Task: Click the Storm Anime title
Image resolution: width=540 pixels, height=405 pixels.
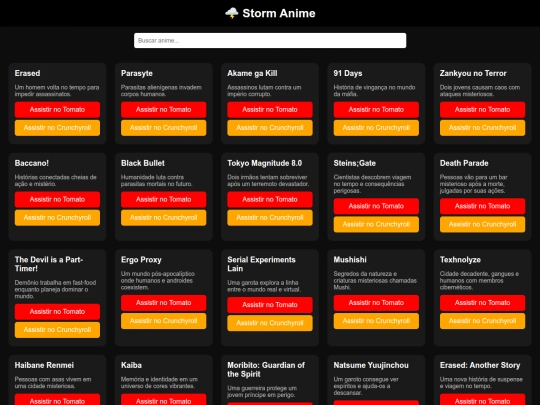Action: tap(279, 13)
